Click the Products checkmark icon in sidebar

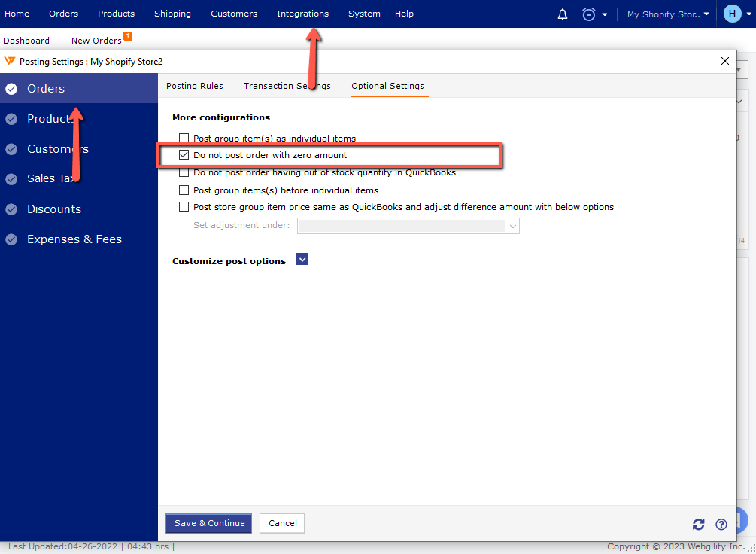tap(11, 119)
